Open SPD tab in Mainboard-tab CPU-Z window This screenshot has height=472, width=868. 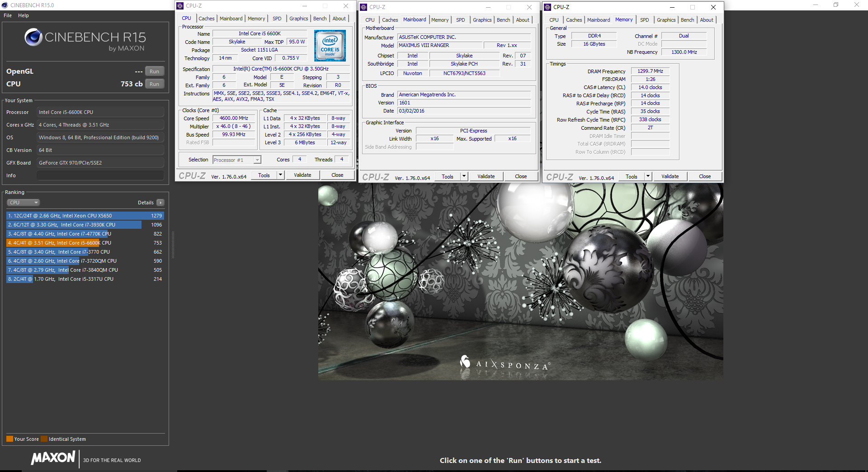(x=461, y=20)
